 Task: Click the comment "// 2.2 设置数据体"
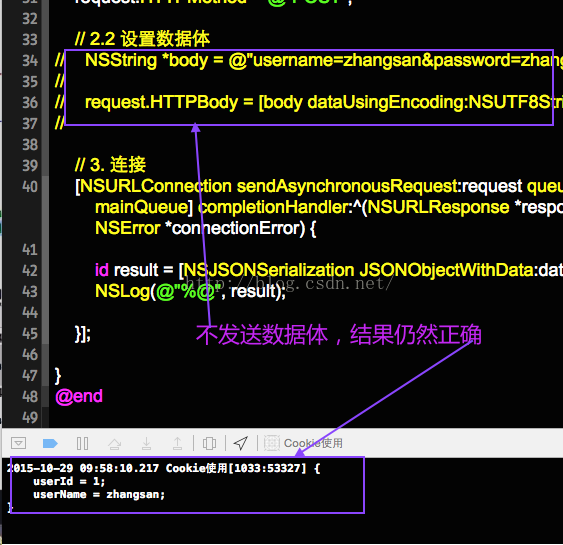click(142, 39)
